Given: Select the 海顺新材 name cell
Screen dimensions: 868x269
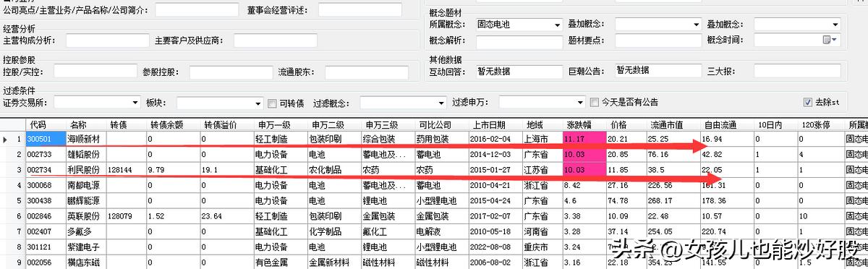Looking at the screenshot, I should (87, 138).
